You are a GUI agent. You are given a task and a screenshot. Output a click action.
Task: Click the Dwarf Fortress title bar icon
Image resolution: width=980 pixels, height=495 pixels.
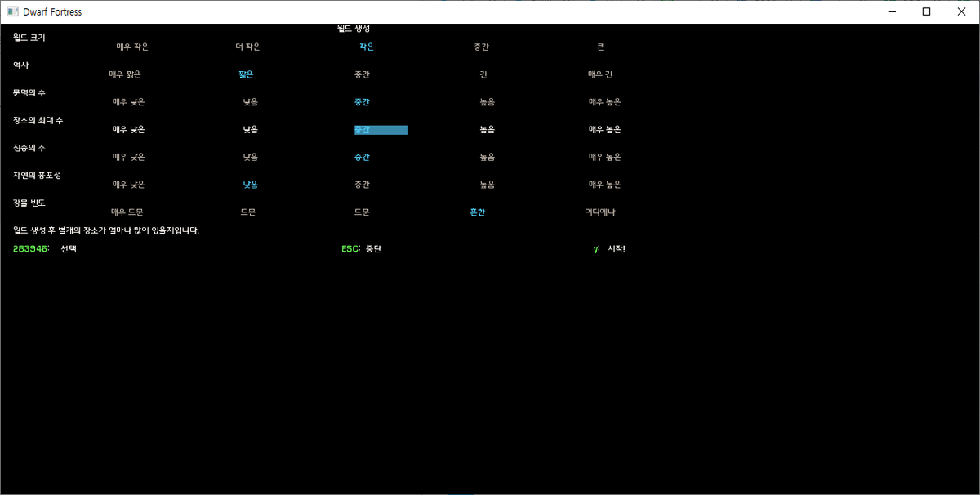[12, 11]
